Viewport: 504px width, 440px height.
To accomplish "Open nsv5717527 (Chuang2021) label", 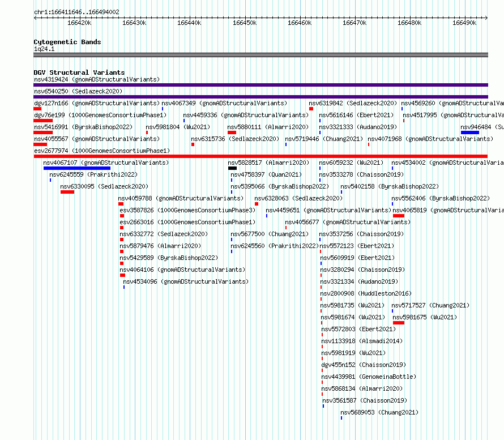I will tap(430, 305).
